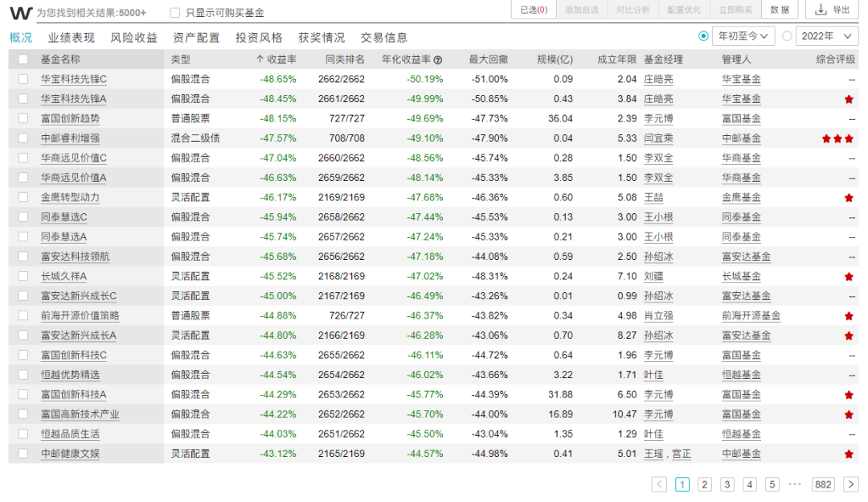
Task: Click the -51.00% max drawdown cell
Action: 489,79
